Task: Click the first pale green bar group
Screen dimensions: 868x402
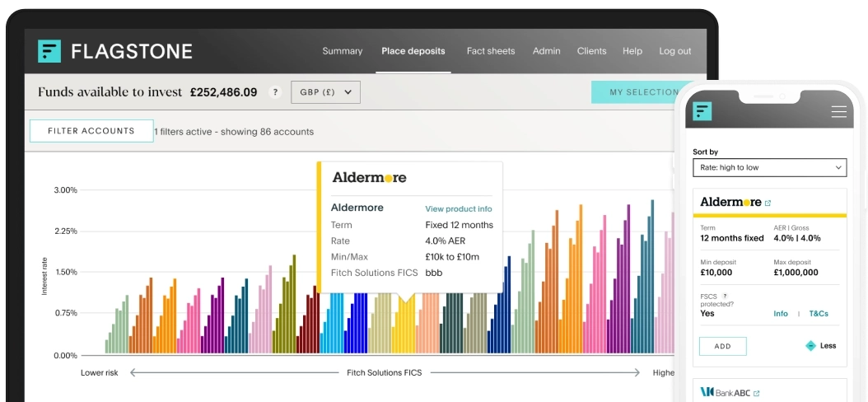Action: (117, 325)
